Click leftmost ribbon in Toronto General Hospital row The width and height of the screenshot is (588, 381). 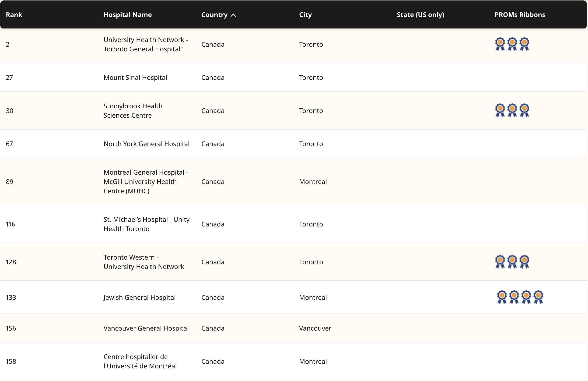500,44
